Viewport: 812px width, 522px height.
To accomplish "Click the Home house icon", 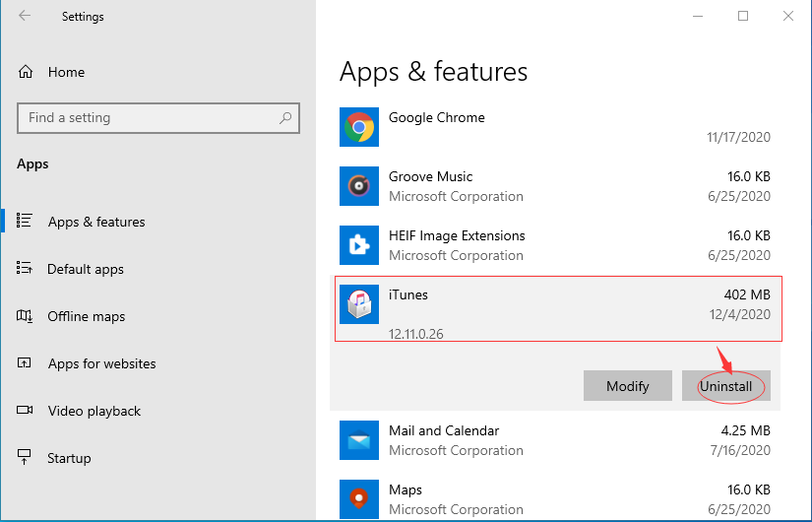I will tap(26, 72).
